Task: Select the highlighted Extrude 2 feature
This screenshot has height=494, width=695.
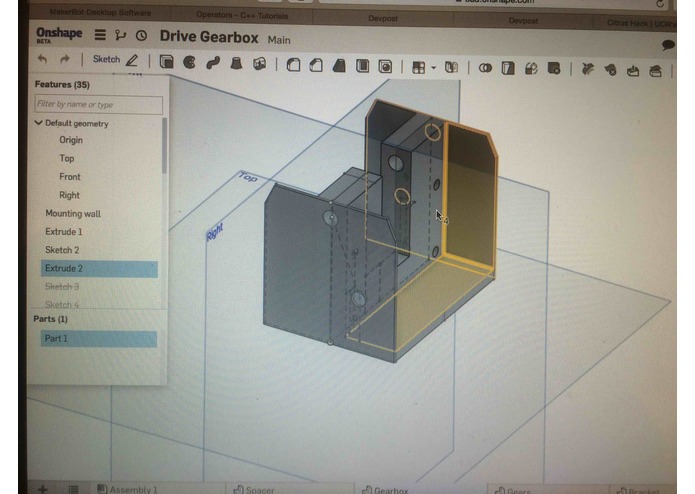Action: pos(99,268)
